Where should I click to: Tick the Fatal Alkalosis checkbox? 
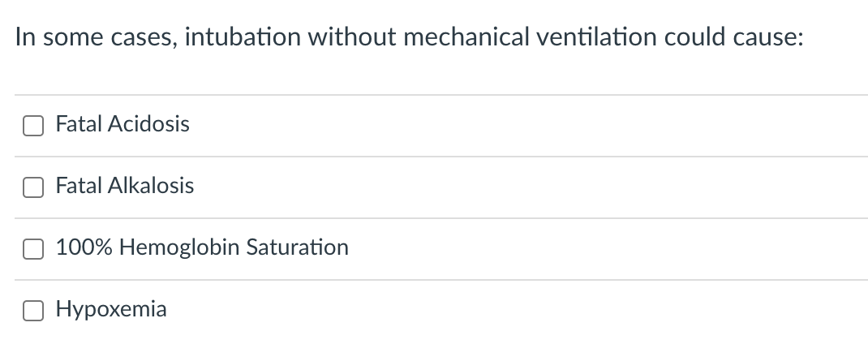point(33,187)
